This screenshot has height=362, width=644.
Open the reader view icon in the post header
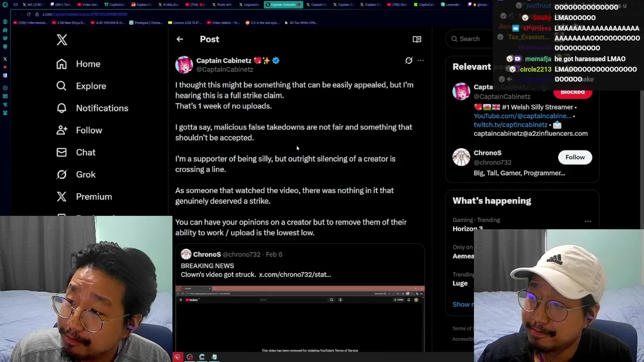(x=417, y=39)
